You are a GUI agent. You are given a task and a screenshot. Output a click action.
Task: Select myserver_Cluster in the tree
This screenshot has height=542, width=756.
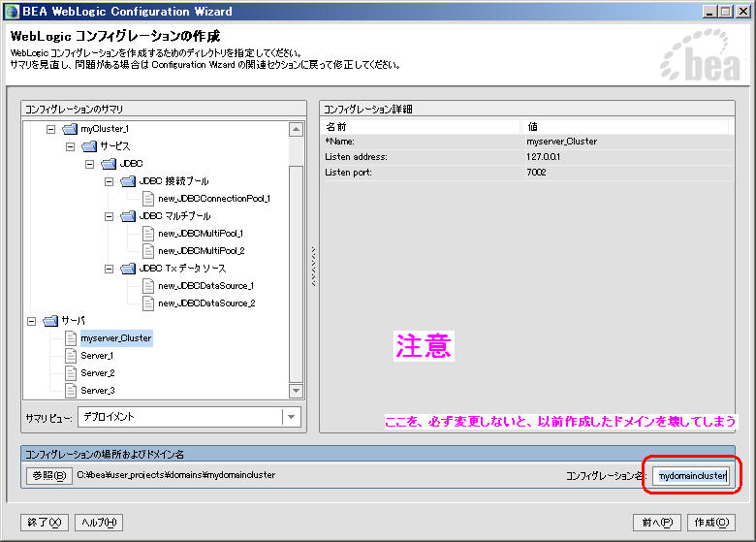[x=115, y=338]
